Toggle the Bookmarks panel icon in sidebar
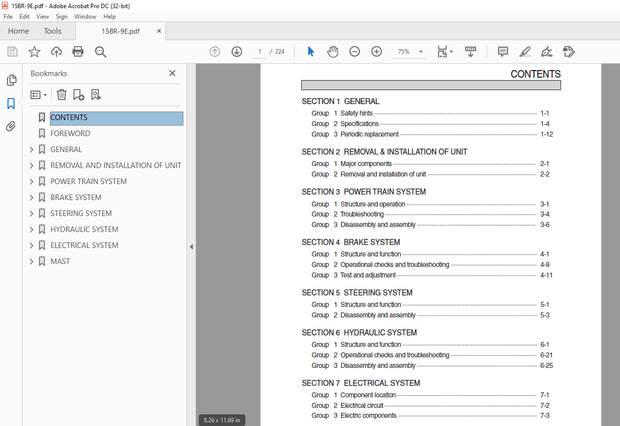The width and height of the screenshot is (620, 426). coord(11,103)
